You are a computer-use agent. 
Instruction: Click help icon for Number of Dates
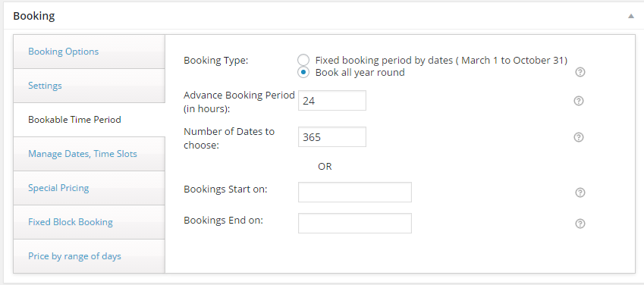click(x=579, y=137)
